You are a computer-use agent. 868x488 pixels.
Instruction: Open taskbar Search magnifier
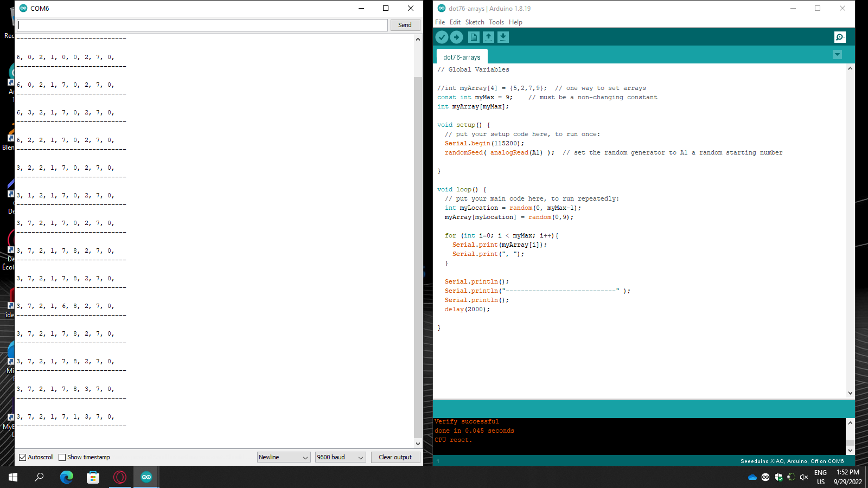click(39, 477)
